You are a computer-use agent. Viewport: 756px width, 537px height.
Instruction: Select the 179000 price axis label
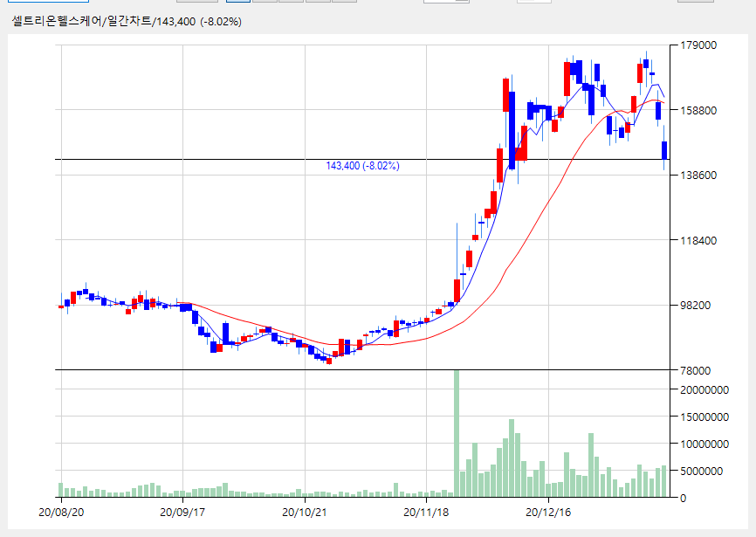[698, 45]
